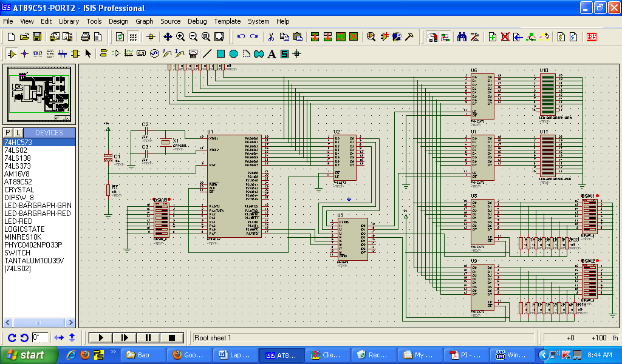Screen dimensions: 622x364
Task: Open the Library menu
Action: click(x=69, y=21)
